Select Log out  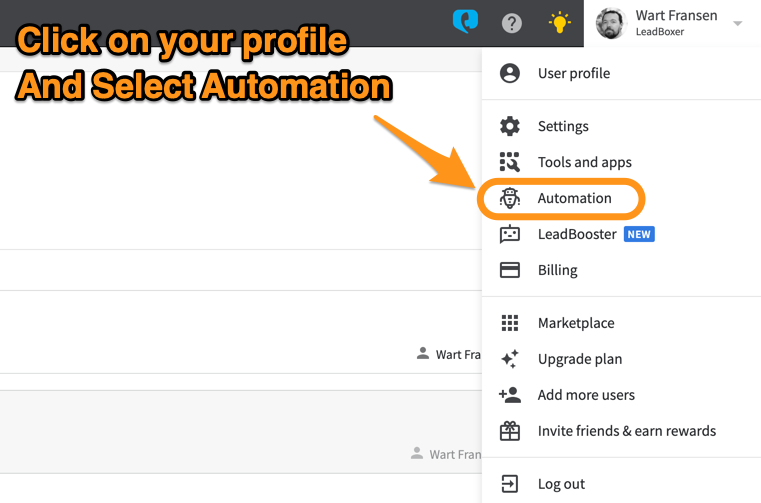(561, 484)
